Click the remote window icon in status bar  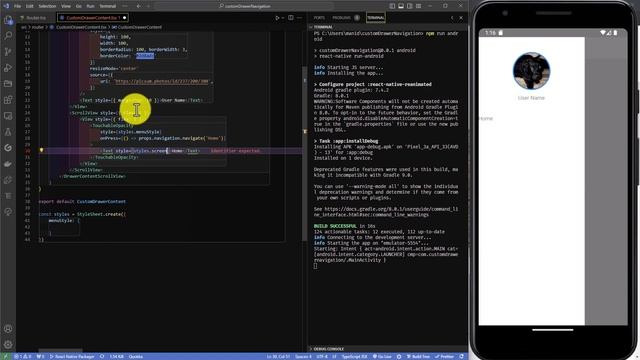[x=6, y=357]
